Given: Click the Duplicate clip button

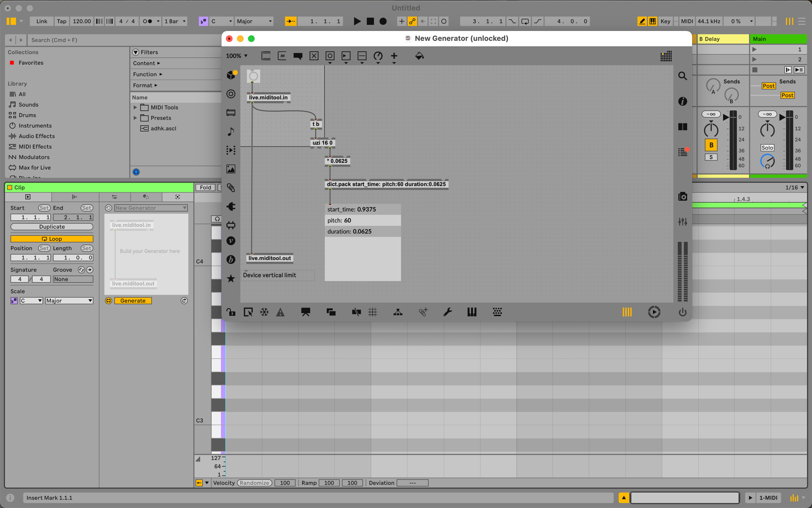Looking at the screenshot, I should click(52, 227).
